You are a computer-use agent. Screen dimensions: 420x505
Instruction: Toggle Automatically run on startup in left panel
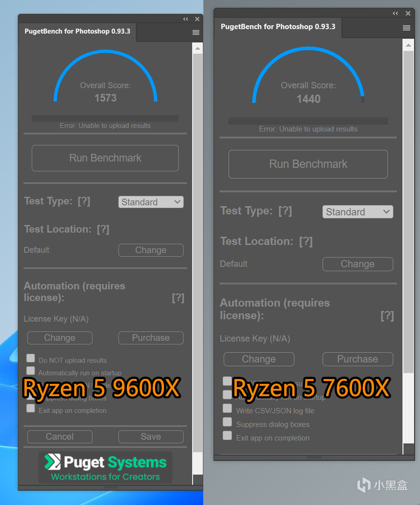(x=30, y=370)
